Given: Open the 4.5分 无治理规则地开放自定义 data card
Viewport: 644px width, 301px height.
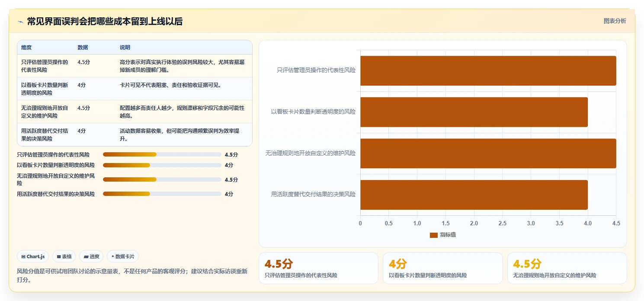Looking at the screenshot, I should coord(567,268).
